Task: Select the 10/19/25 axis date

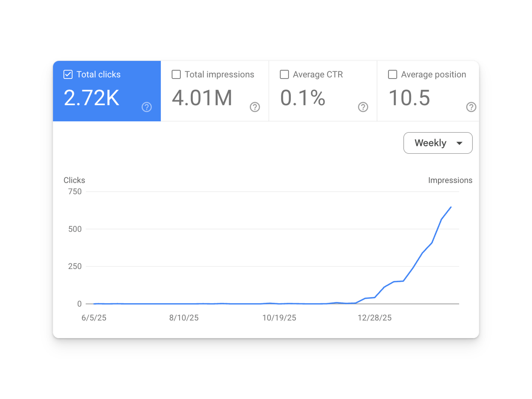Action: [x=279, y=318]
